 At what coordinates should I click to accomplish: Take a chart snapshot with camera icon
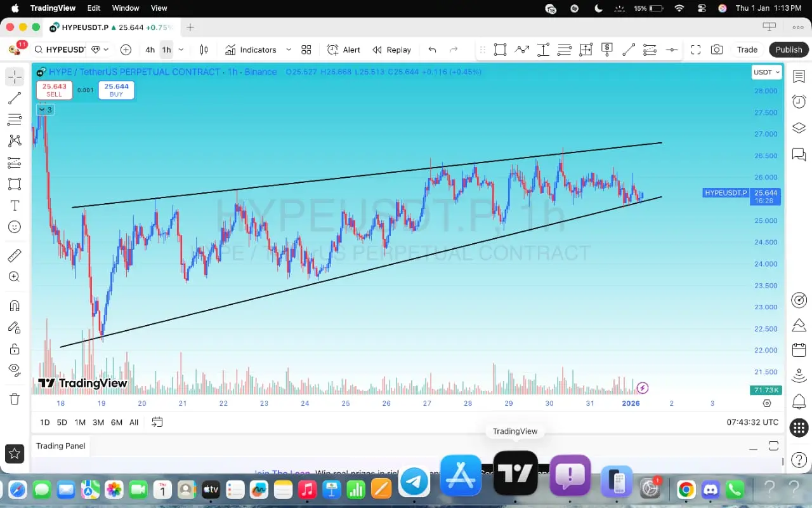click(717, 50)
